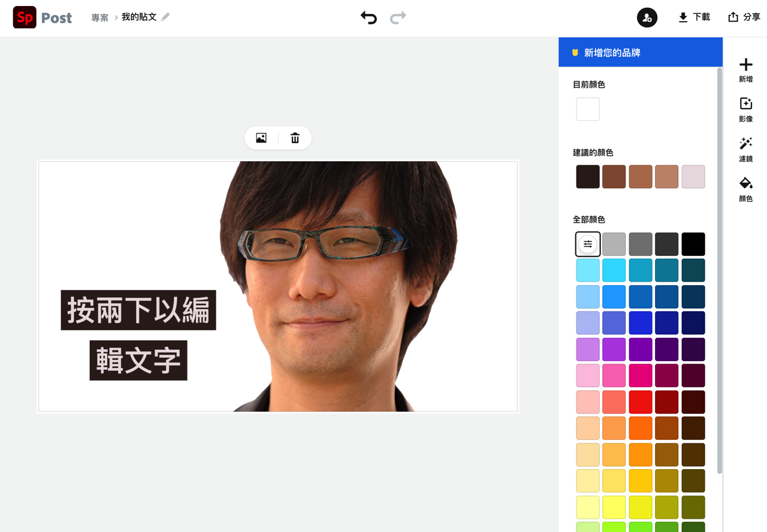
Task: Pick the bright red swatch from 全部顏色
Action: 640,401
